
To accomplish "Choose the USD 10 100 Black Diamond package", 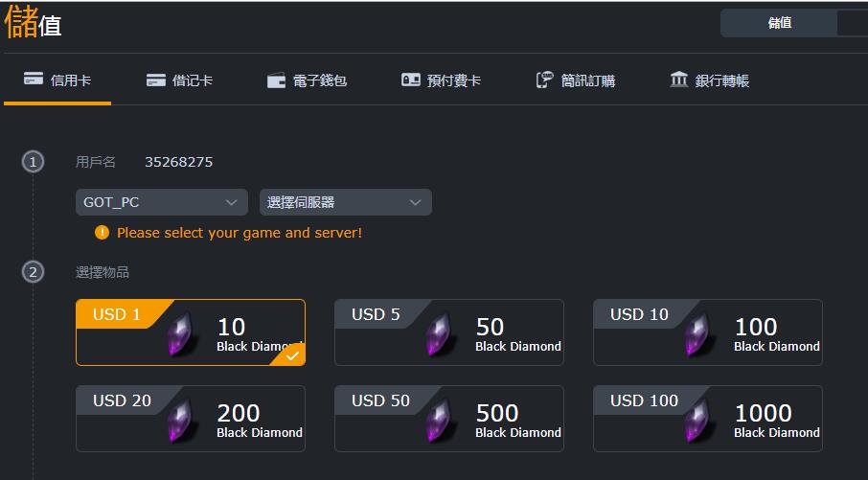I will (x=707, y=332).
